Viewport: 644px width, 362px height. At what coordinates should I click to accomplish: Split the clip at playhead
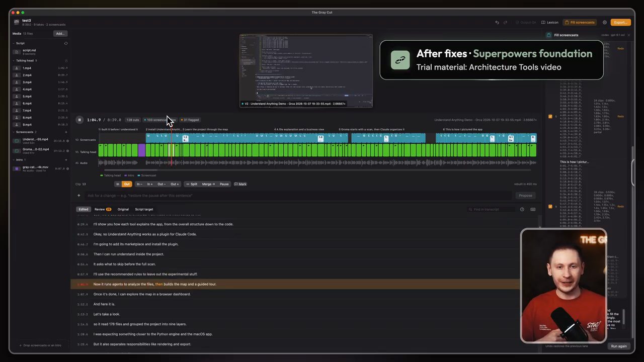(x=192, y=184)
